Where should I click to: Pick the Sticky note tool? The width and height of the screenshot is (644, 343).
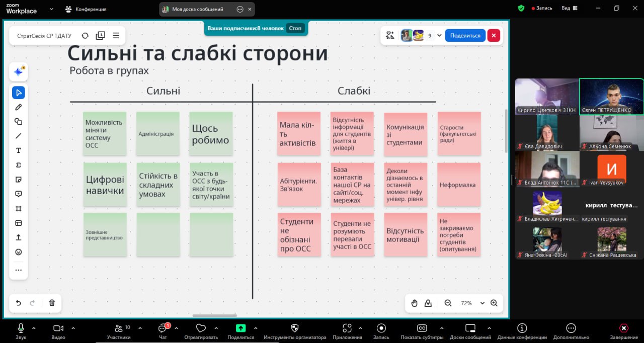19,180
